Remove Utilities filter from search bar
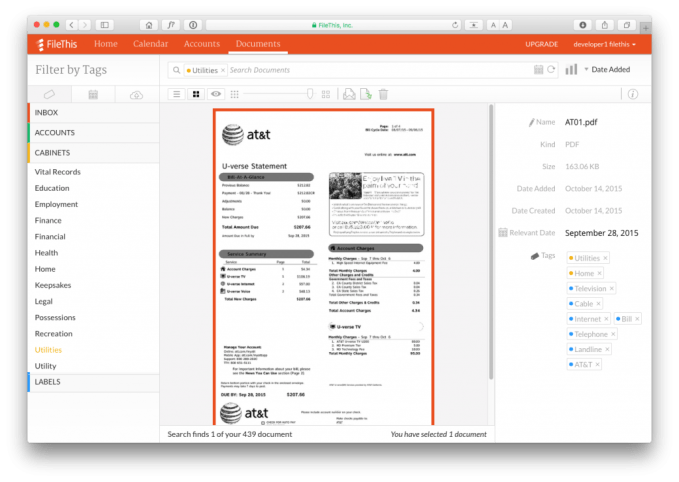Viewport: 679px width, 482px height. (223, 70)
